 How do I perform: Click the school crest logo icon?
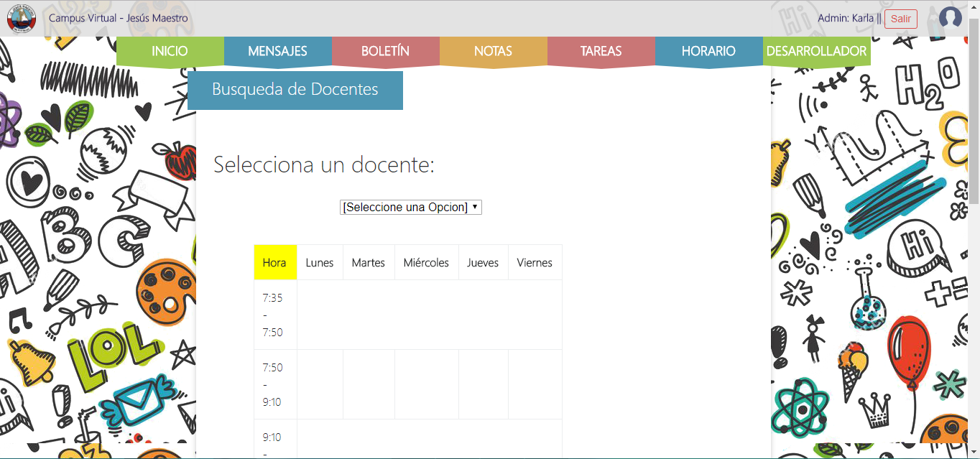[22, 19]
